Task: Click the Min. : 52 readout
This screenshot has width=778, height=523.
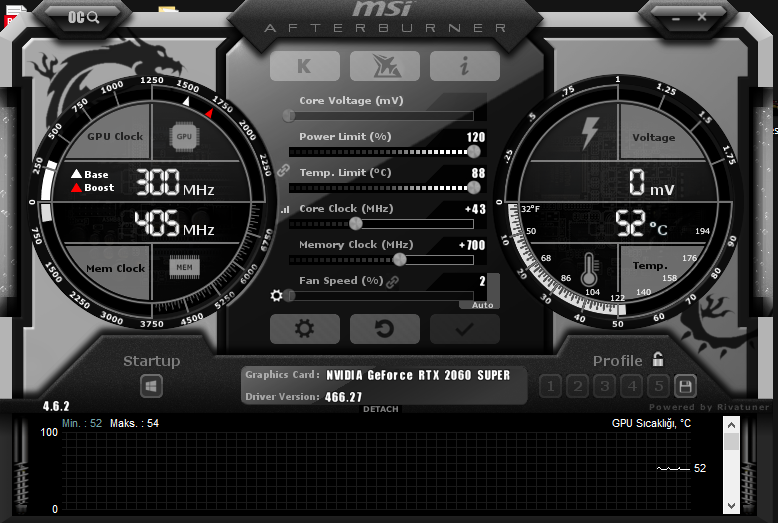Action: pyautogui.click(x=82, y=423)
